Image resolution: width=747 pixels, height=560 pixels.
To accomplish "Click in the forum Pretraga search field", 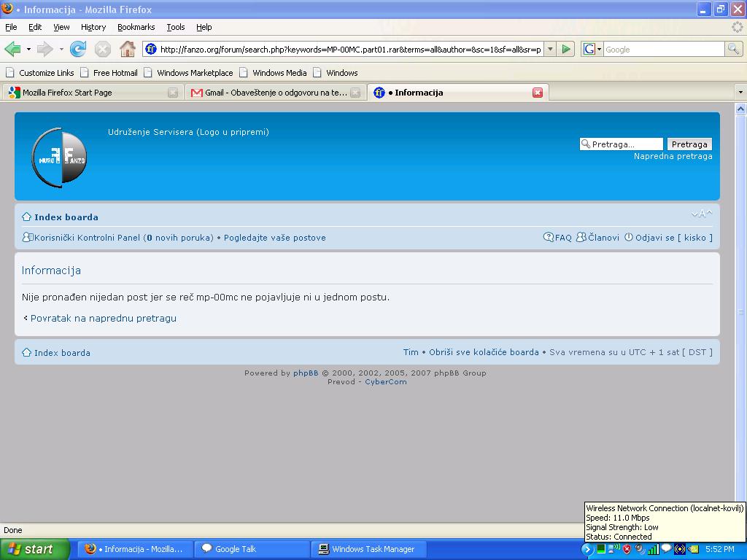I will (x=626, y=144).
